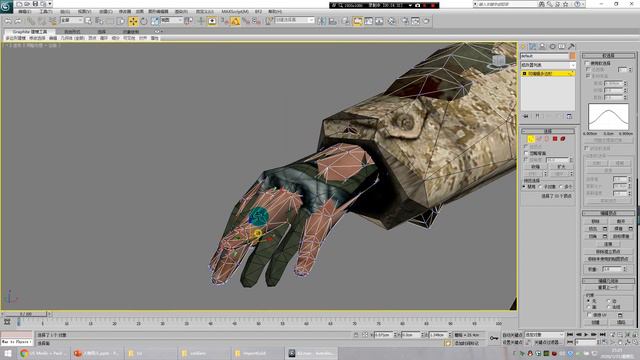Select Polygon sub-object level icon

(555, 139)
